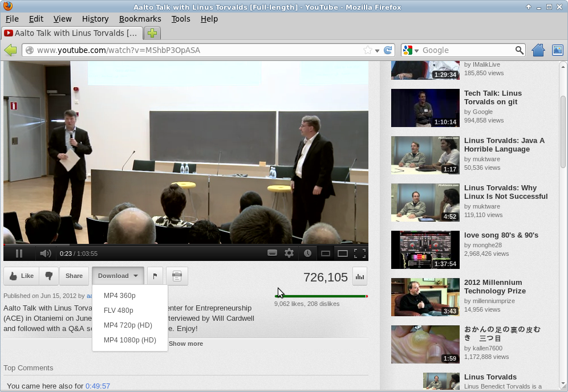568x392 pixels.
Task: Mute the video with the speaker icon
Action: coord(45,254)
